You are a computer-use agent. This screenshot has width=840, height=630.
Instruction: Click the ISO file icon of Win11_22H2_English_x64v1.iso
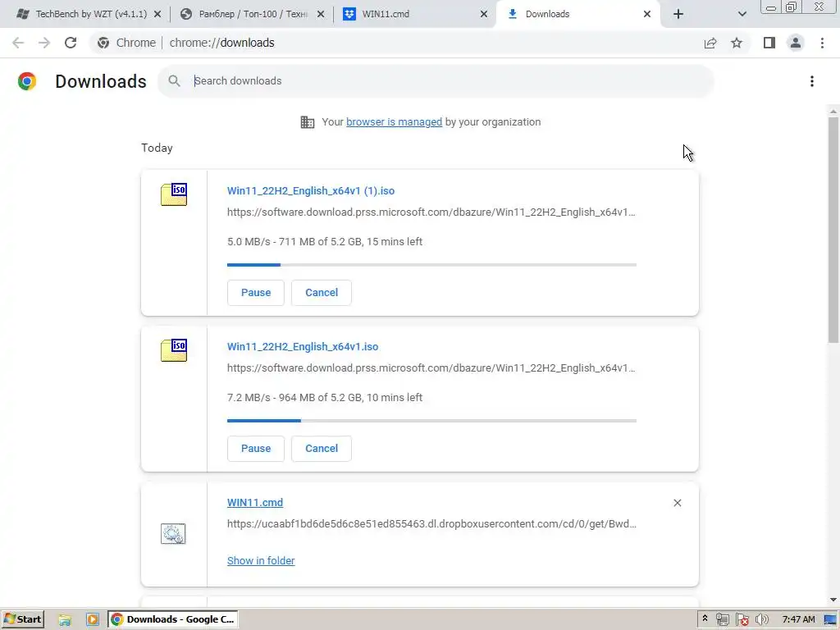[174, 350]
